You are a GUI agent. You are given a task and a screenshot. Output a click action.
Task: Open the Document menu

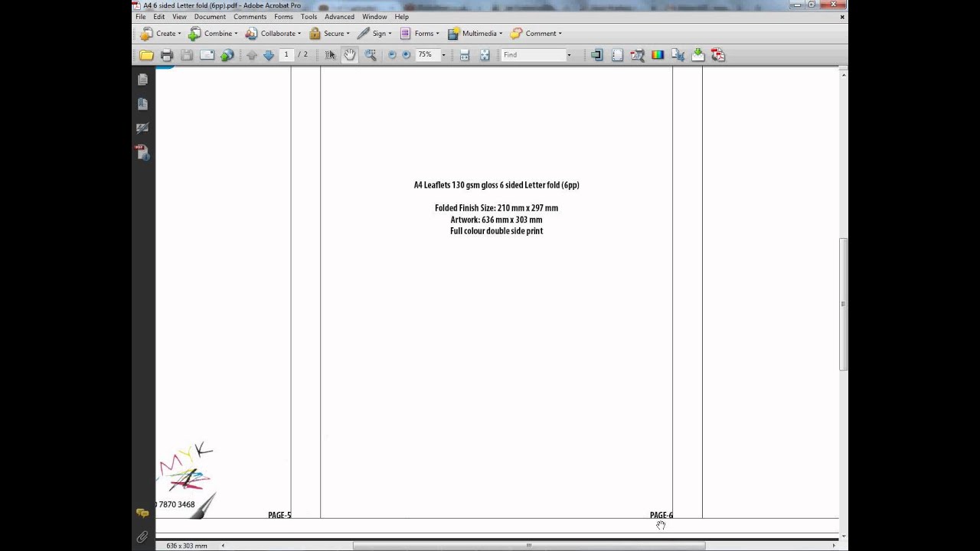click(210, 17)
